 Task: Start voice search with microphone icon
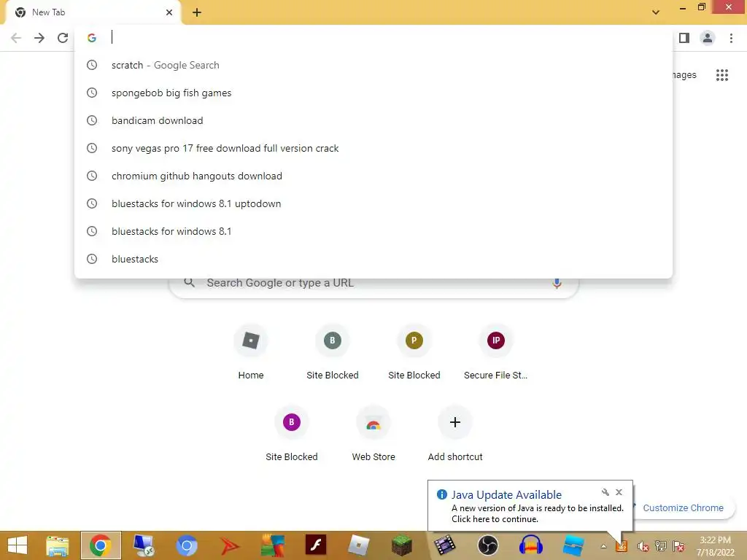(557, 283)
